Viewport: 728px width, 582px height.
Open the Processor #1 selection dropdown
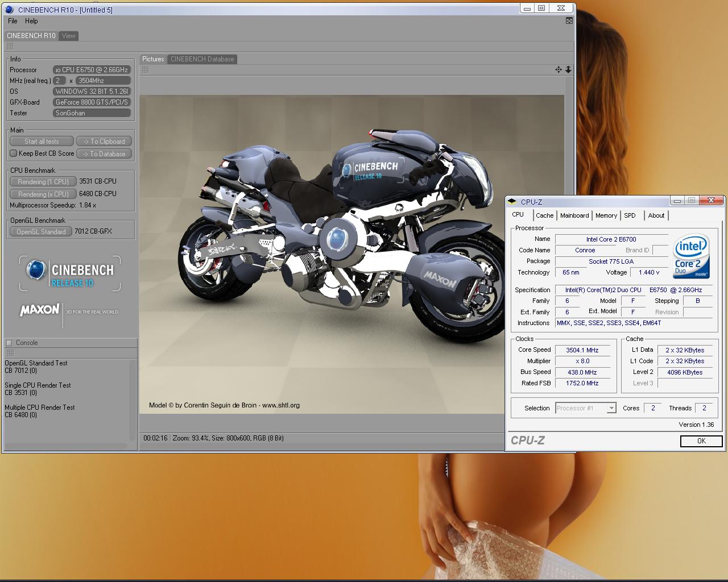tap(586, 408)
